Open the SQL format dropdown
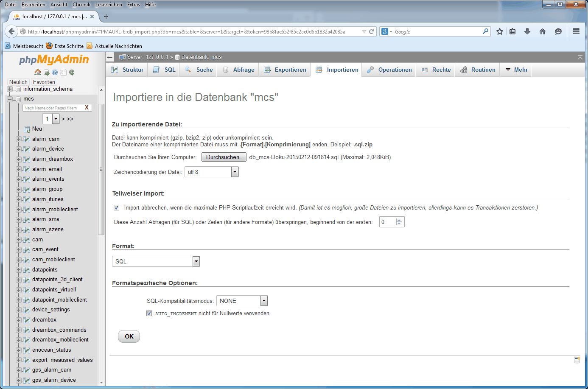Screen dimensions: 588x389 (x=196, y=261)
